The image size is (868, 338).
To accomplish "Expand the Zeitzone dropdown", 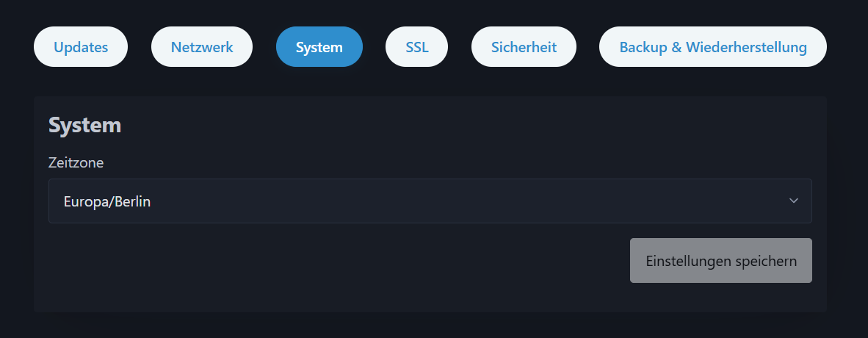I will 430,201.
